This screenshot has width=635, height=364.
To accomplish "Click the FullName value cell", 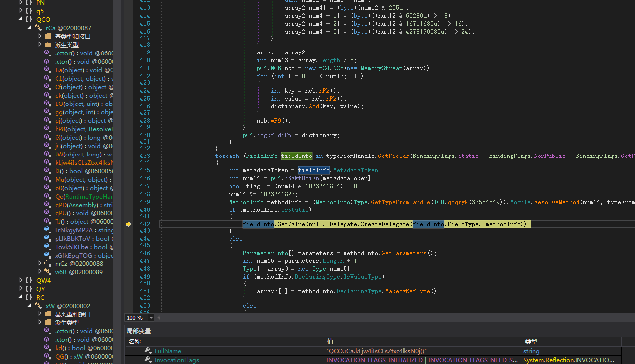I will click(423, 351).
